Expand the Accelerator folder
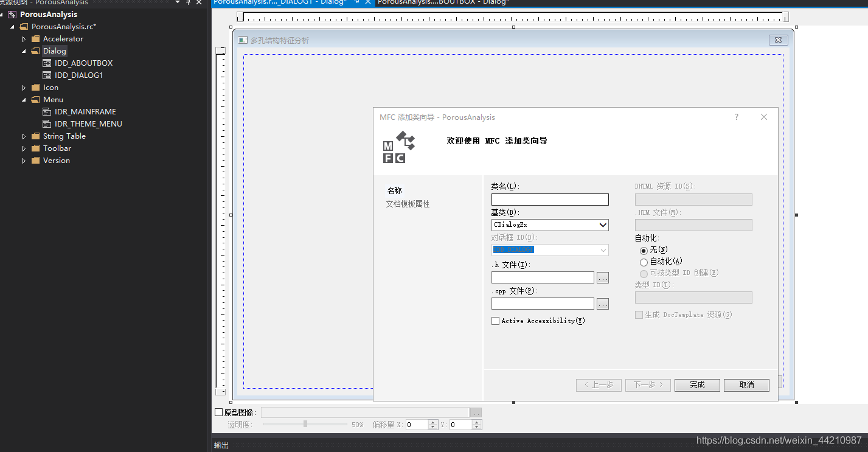 [24, 39]
